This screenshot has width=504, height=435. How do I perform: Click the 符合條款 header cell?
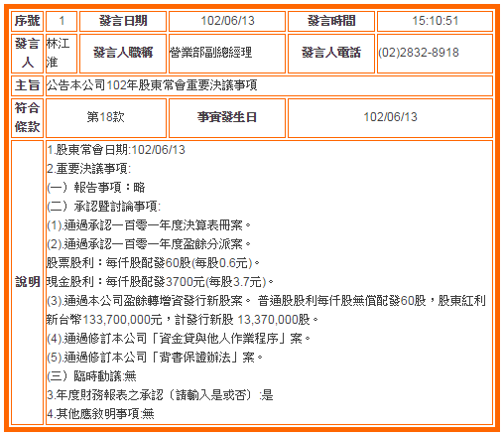pos(28,118)
